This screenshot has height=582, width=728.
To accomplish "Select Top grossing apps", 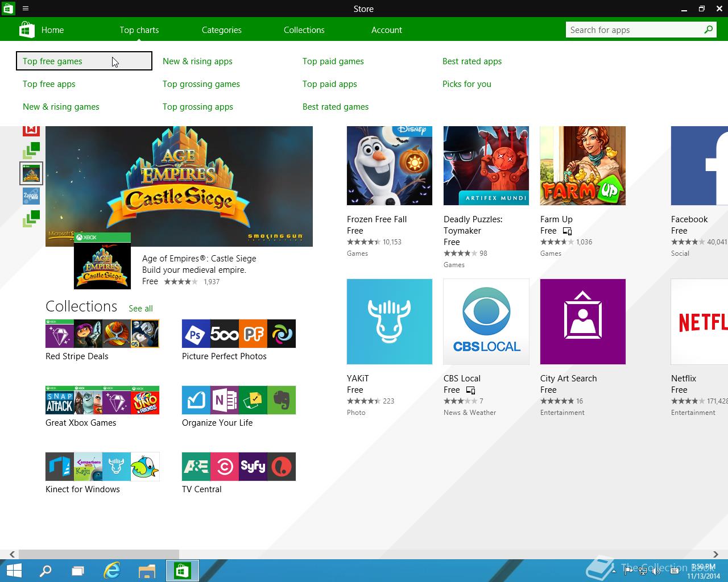I will click(x=198, y=107).
